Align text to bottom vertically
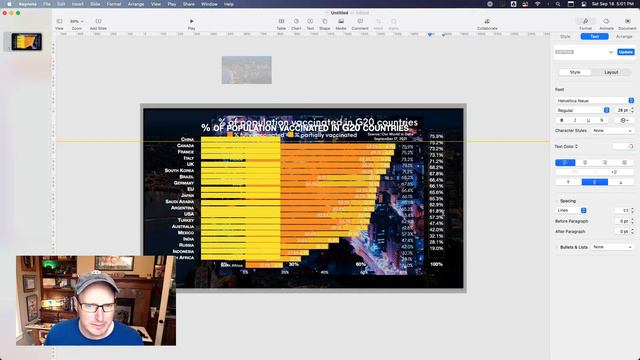Image resolution: width=640 pixels, height=360 pixels. tap(621, 182)
